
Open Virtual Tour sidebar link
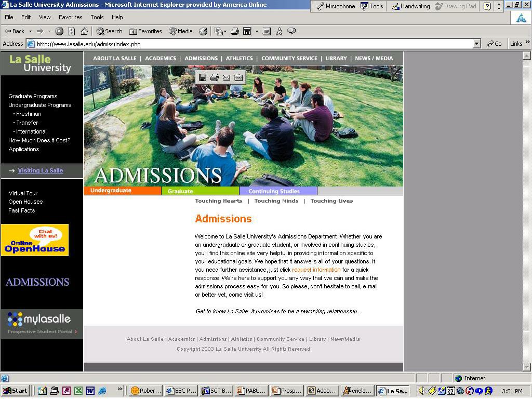tap(23, 193)
